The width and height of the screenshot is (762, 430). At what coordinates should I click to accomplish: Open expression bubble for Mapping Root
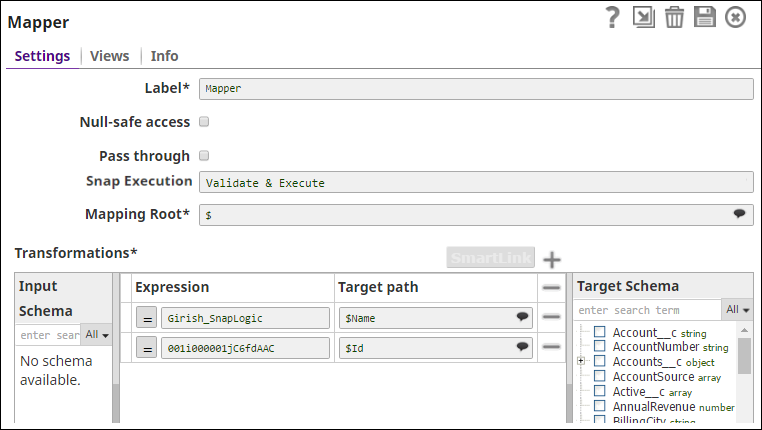pos(739,214)
